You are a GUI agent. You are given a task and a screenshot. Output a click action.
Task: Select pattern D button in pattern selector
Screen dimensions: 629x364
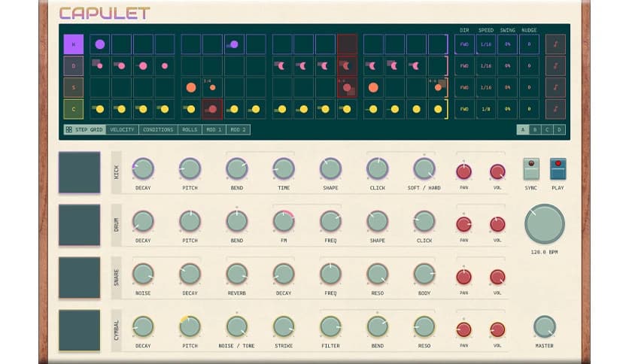click(x=559, y=129)
